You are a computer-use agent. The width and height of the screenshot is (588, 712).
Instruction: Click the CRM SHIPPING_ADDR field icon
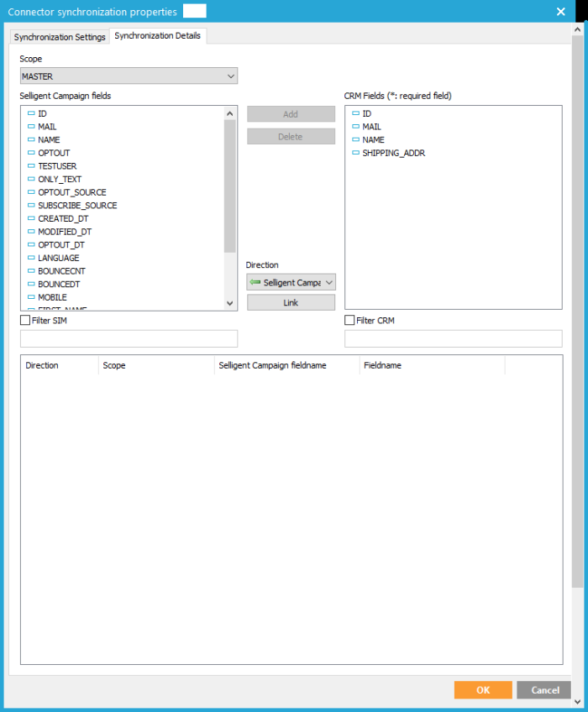(355, 153)
